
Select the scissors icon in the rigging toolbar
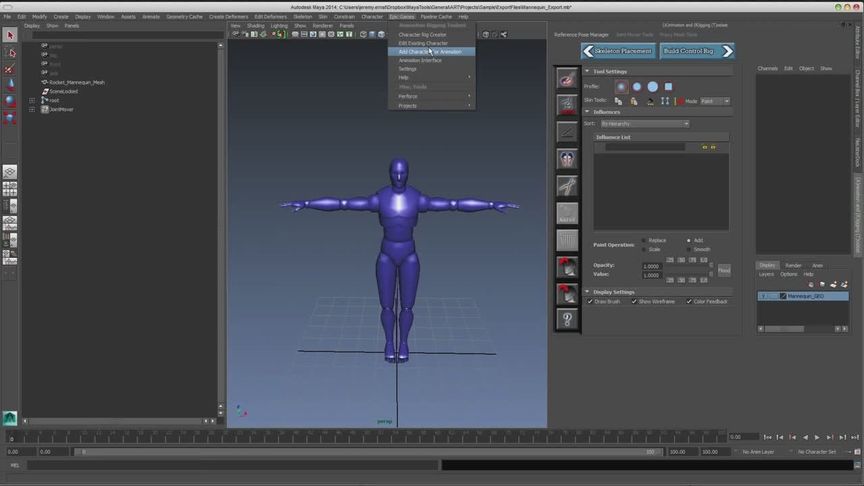click(567, 186)
